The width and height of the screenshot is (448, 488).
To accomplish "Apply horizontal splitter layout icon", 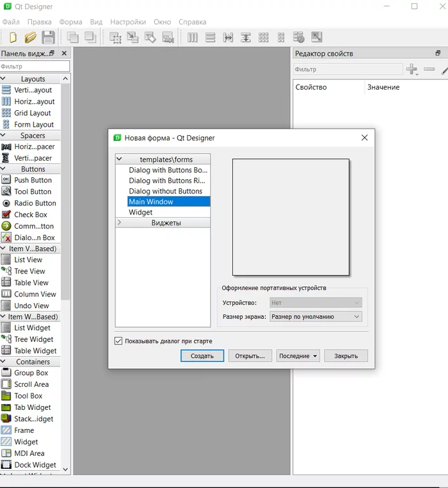I will [228, 37].
